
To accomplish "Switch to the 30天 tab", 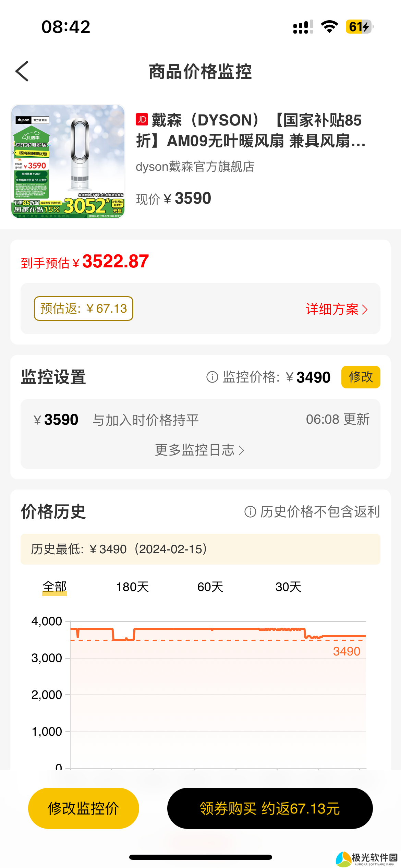I will tap(288, 587).
